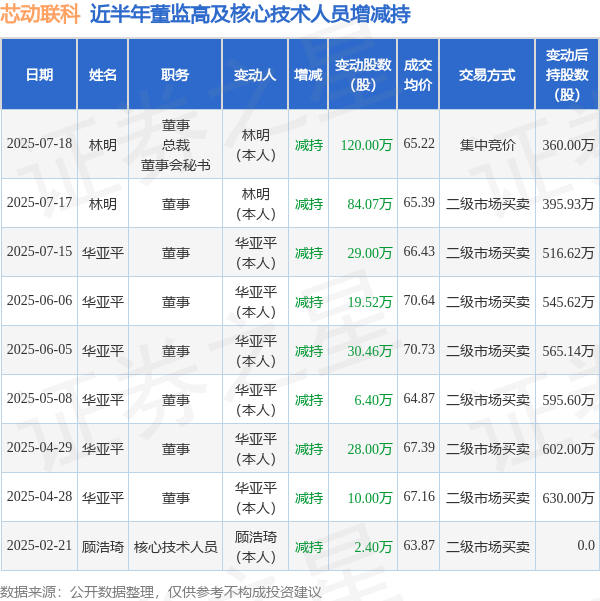Click 华亚平 name in 2025-07-15 row

tap(103, 253)
